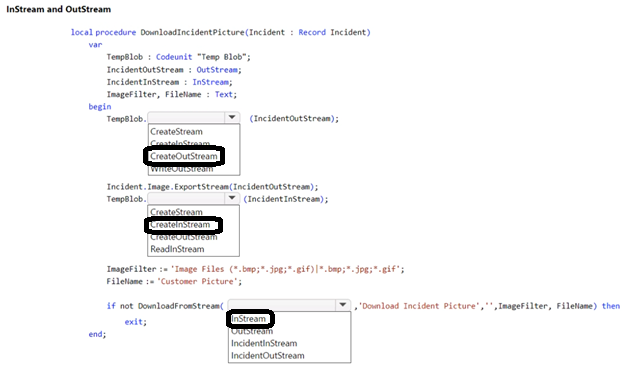Screen dimensions: 624x367
Task: Click the ImageFilter assignment string value
Action: click(x=285, y=269)
